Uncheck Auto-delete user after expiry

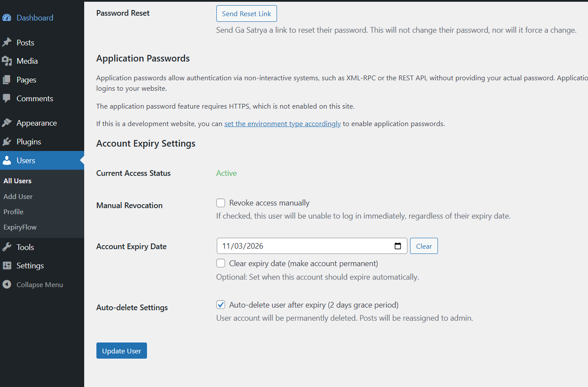tap(221, 305)
